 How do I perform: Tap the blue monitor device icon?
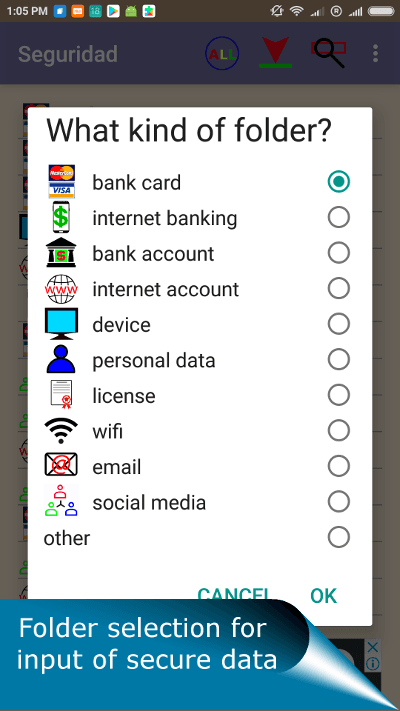pyautogui.click(x=61, y=324)
